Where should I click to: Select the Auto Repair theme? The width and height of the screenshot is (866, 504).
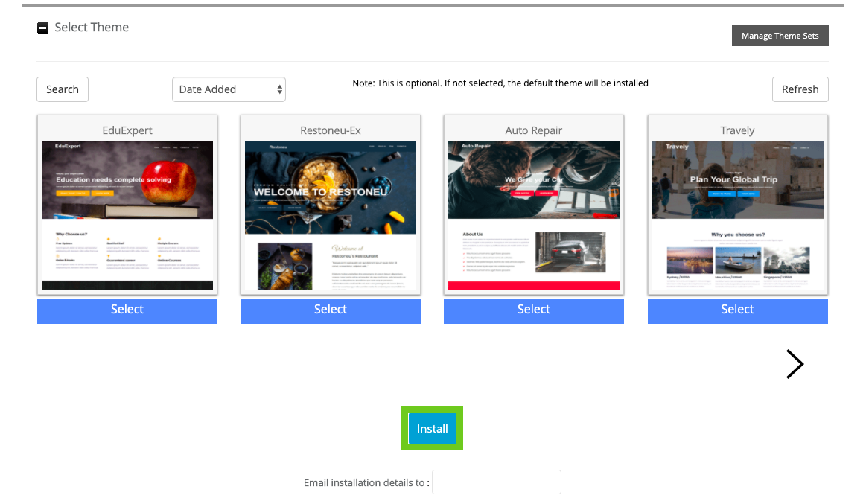[534, 310]
